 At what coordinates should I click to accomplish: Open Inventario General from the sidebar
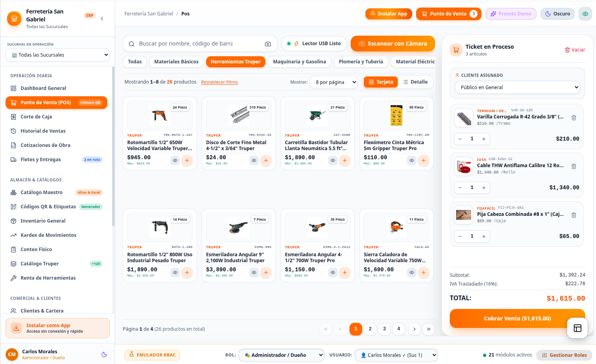tap(56, 221)
